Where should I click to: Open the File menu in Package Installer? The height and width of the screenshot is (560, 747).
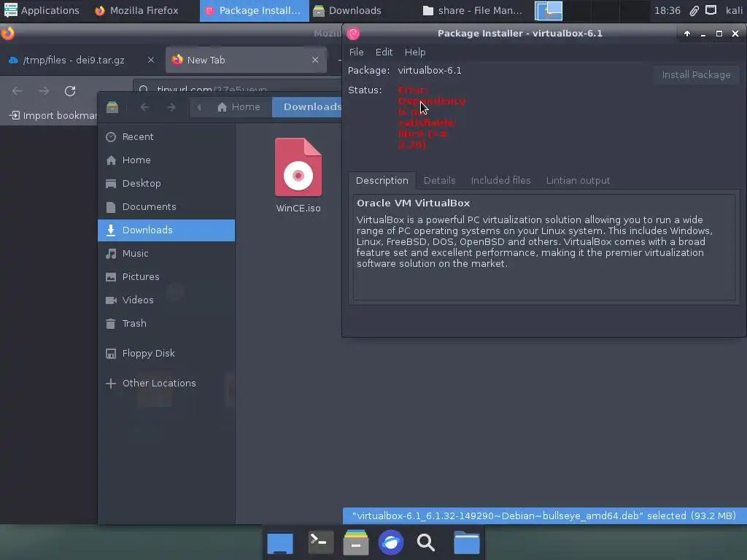[356, 52]
